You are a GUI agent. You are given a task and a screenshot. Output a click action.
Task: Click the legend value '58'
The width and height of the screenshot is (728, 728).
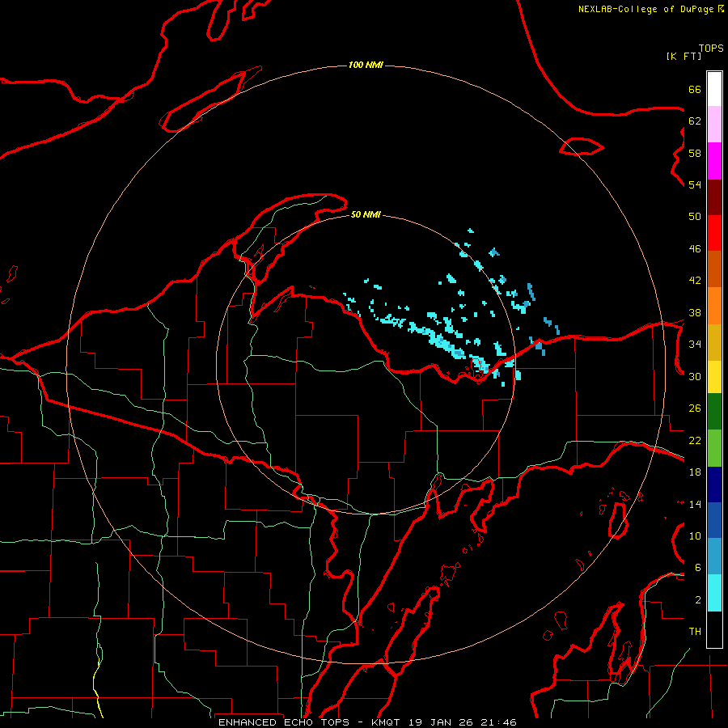click(695, 153)
